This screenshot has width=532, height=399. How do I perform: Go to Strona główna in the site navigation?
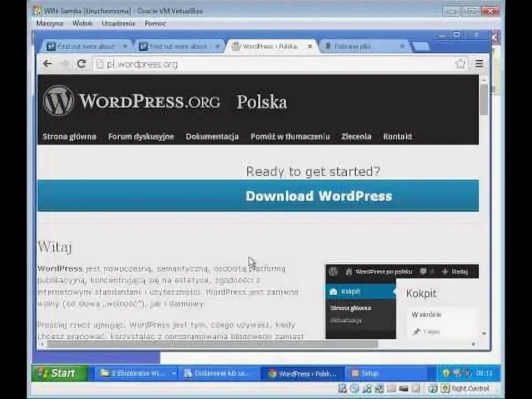70,136
